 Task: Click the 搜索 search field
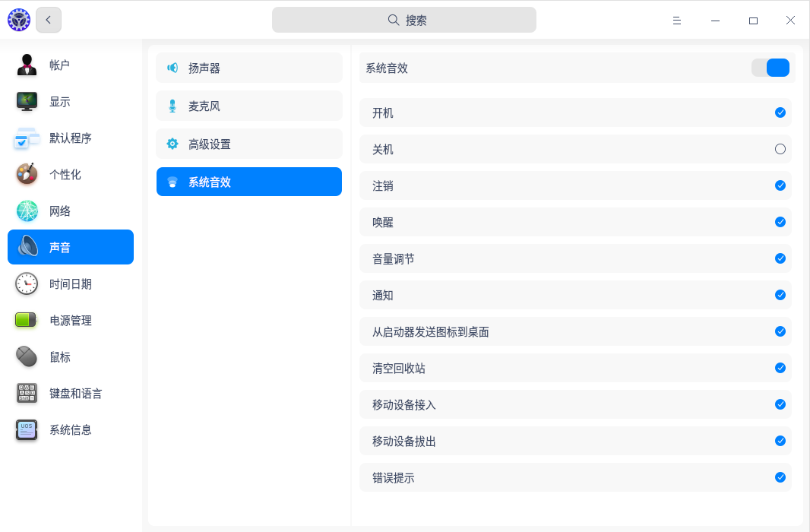click(x=404, y=21)
